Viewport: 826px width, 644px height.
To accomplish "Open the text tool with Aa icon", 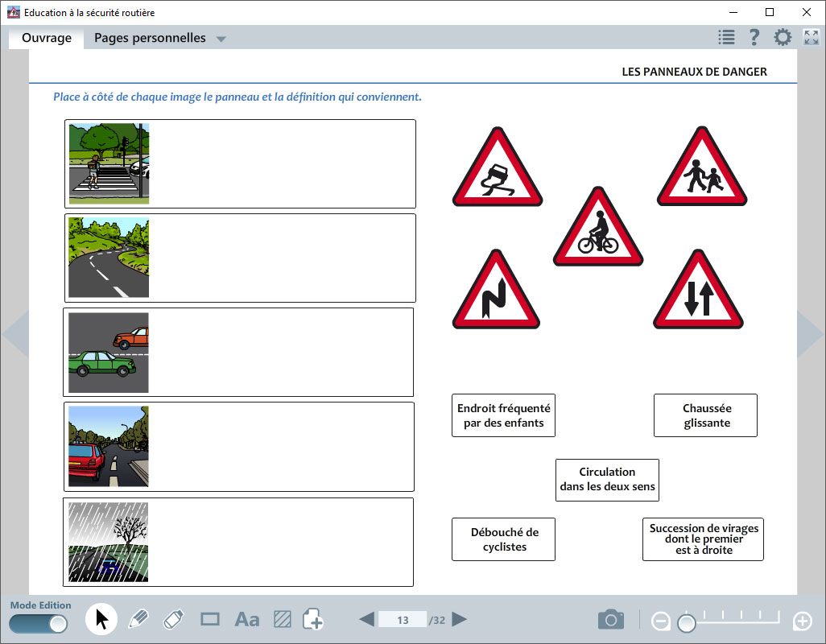I will click(246, 619).
